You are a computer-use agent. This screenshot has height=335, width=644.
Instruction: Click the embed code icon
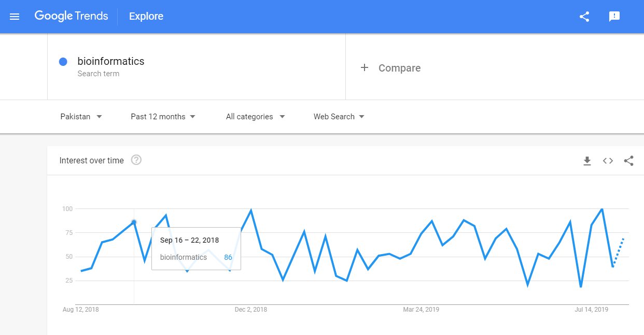(x=608, y=161)
